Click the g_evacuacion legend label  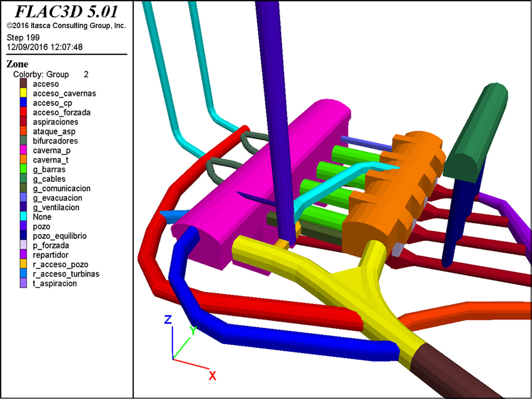57,198
